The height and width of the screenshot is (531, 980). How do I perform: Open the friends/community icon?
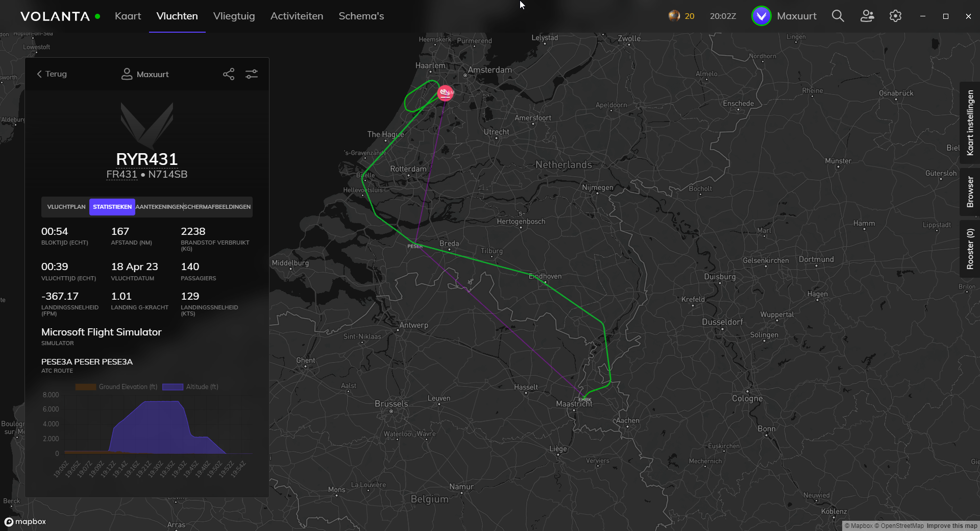(x=867, y=16)
